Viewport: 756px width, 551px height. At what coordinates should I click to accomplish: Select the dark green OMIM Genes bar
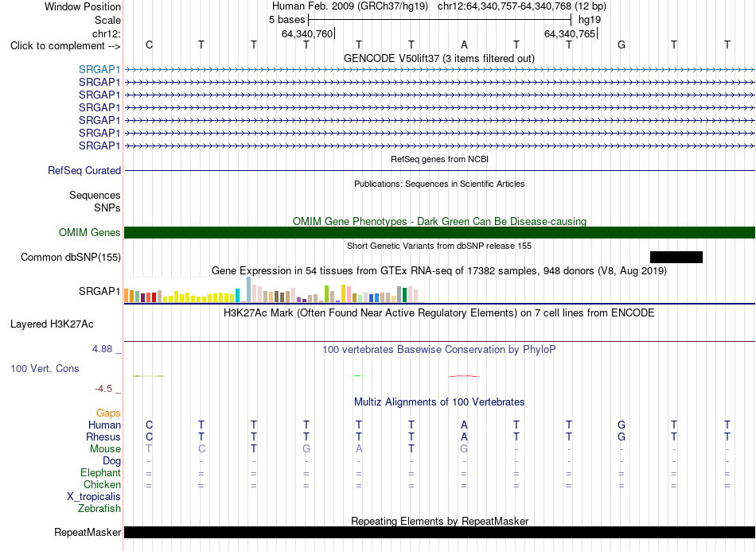(439, 233)
